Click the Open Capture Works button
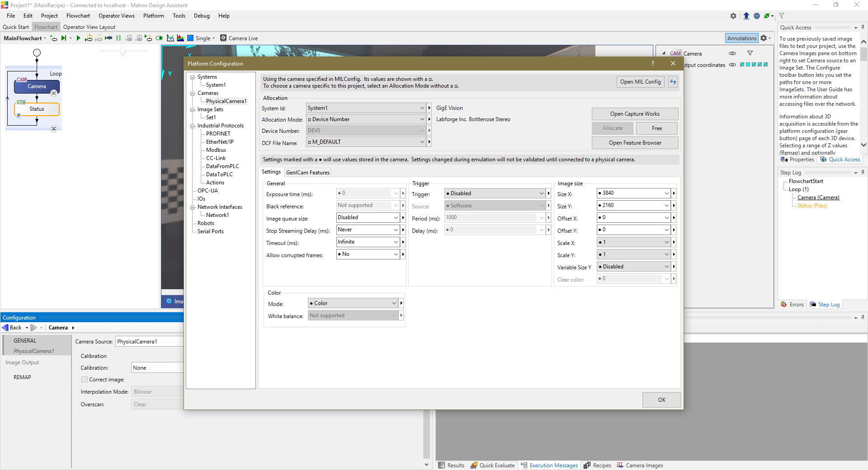 pyautogui.click(x=634, y=114)
